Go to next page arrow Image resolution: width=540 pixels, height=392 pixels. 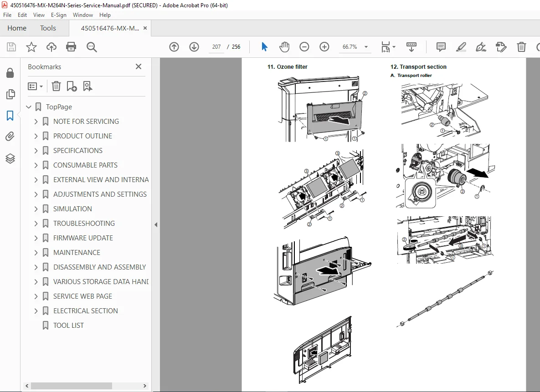(194, 47)
